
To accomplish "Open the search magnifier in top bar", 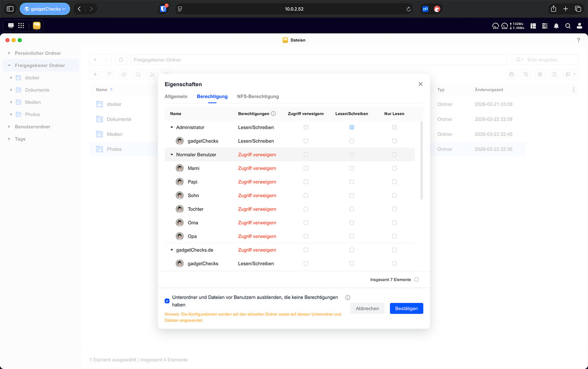I will tap(568, 26).
